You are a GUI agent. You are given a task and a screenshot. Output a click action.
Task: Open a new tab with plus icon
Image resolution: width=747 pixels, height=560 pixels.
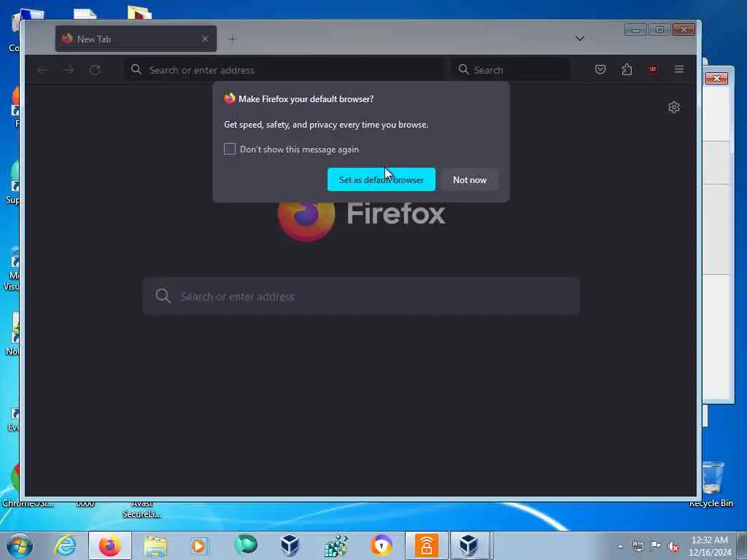[232, 39]
